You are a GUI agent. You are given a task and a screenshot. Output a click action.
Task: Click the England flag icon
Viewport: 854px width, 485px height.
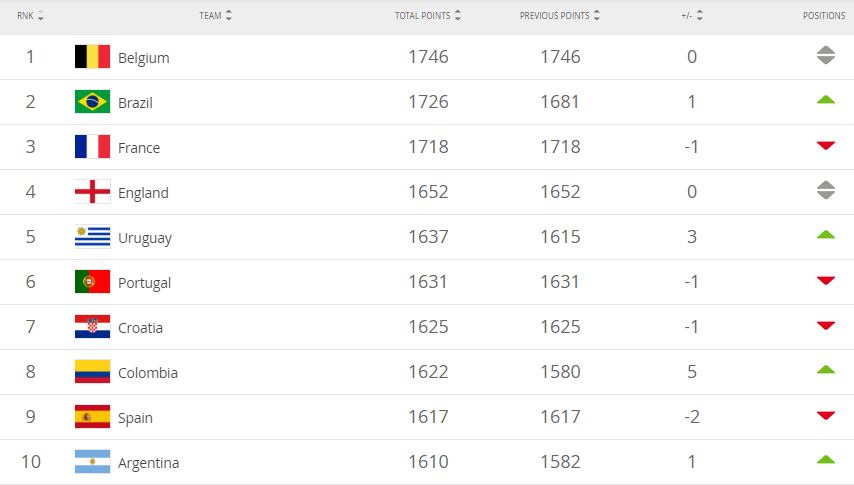[92, 192]
